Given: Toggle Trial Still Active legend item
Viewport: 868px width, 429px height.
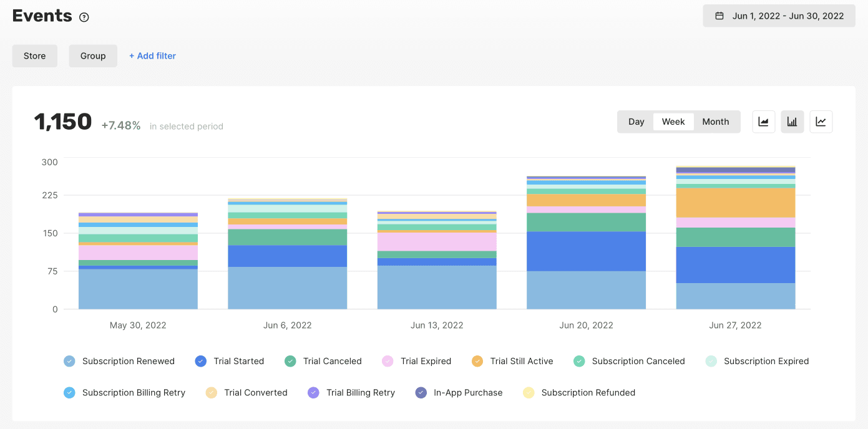Looking at the screenshot, I should tap(477, 361).
